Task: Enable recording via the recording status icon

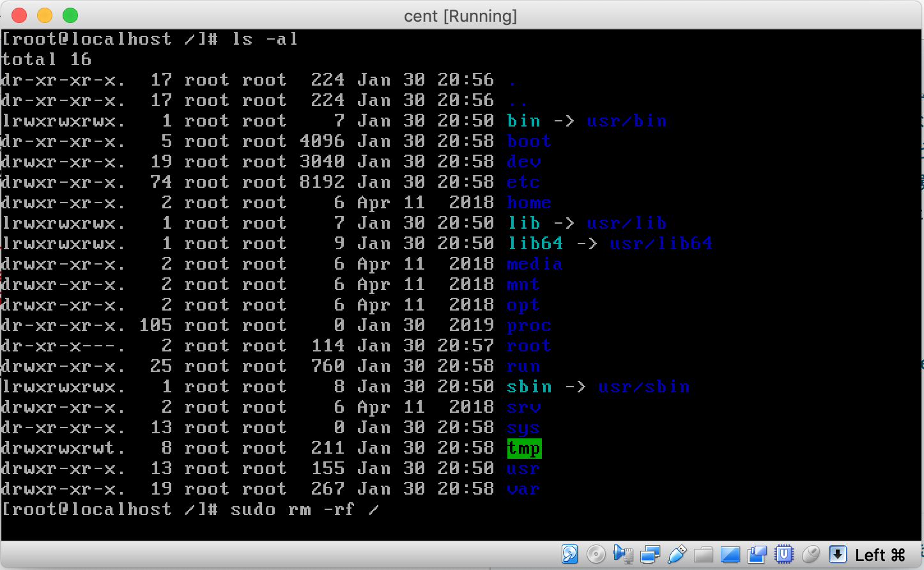Action: [x=757, y=554]
